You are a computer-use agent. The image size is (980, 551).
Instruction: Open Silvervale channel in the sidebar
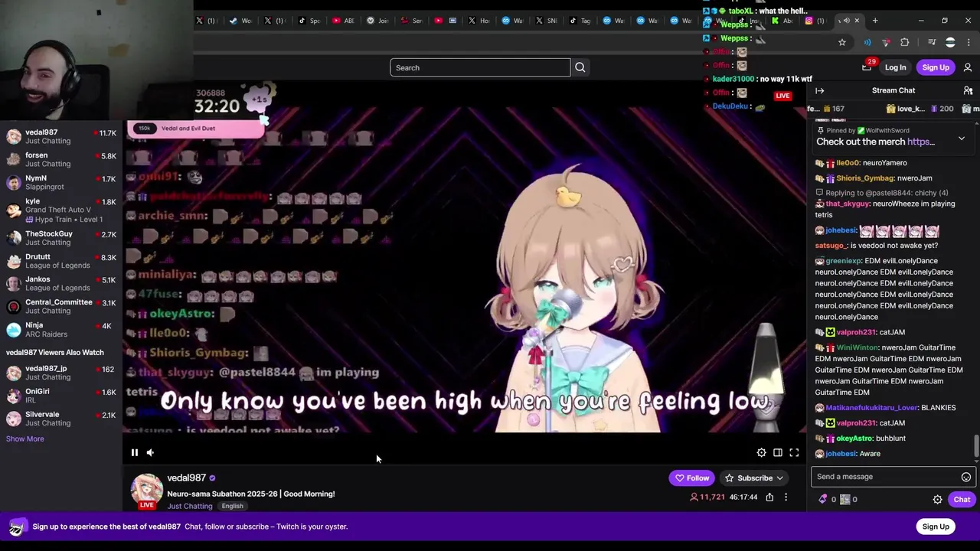coord(61,419)
